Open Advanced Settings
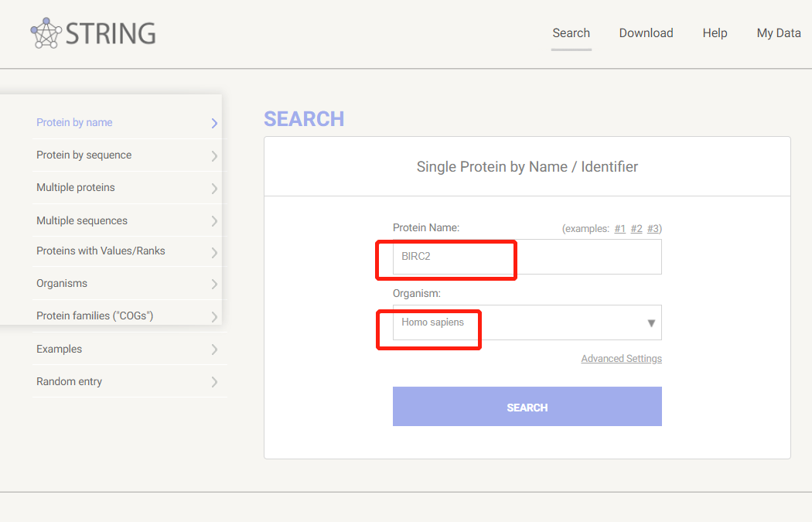Image resolution: width=812 pixels, height=522 pixels. point(621,358)
